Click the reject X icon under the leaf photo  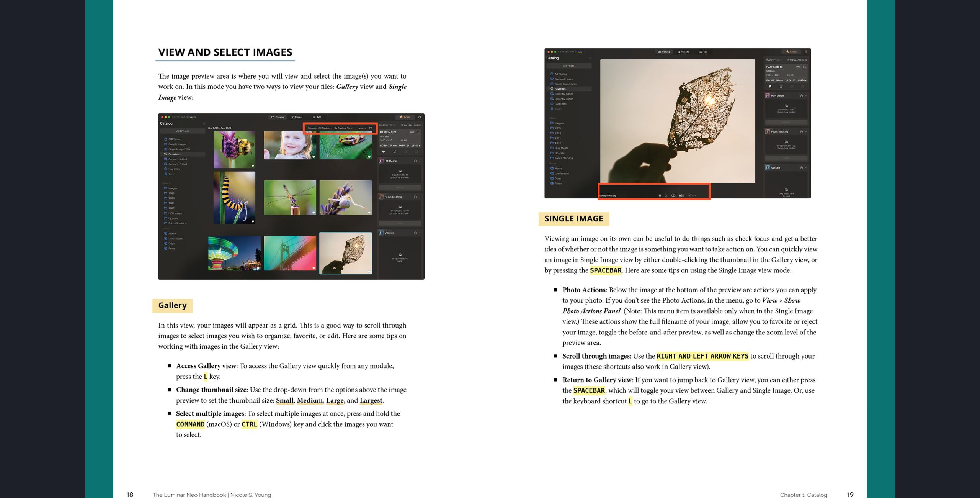pyautogui.click(x=666, y=195)
